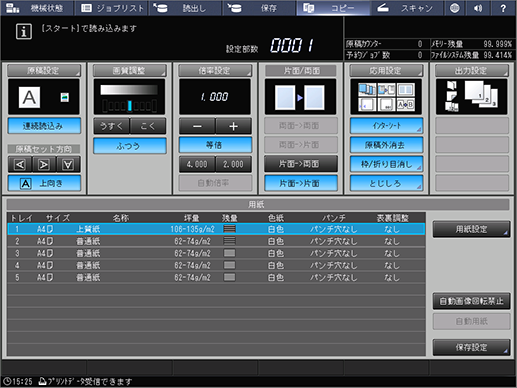Image resolution: width=517 pixels, height=388 pixels.
Task: Select 片面->片面 simplex to simplex
Action: (301, 183)
